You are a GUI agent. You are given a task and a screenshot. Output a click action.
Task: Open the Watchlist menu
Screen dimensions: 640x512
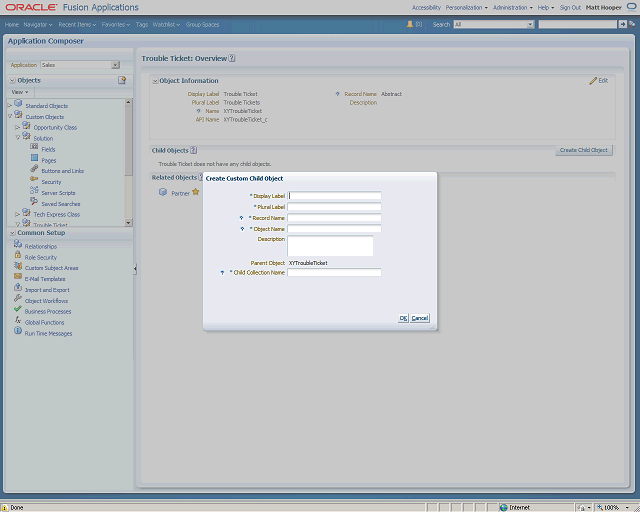pos(166,24)
